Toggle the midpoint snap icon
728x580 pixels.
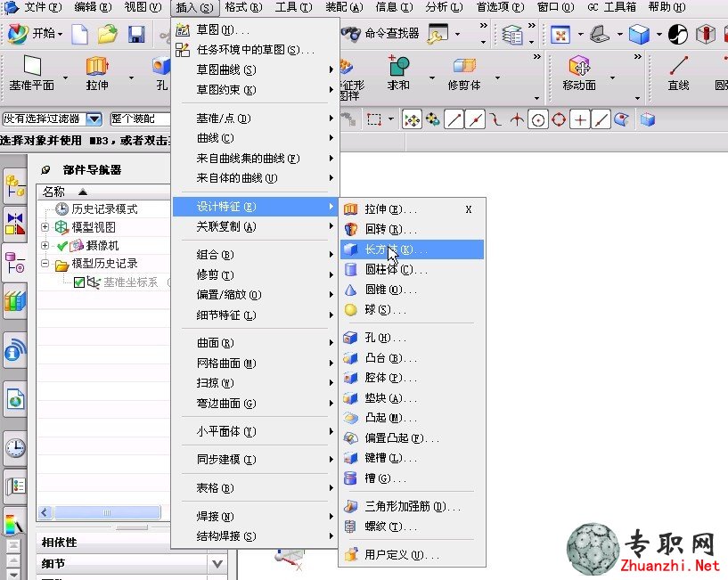[x=475, y=120]
